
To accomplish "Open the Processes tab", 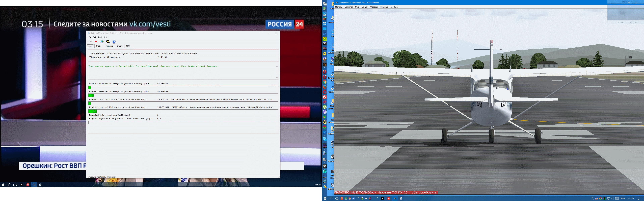I will tap(109, 46).
